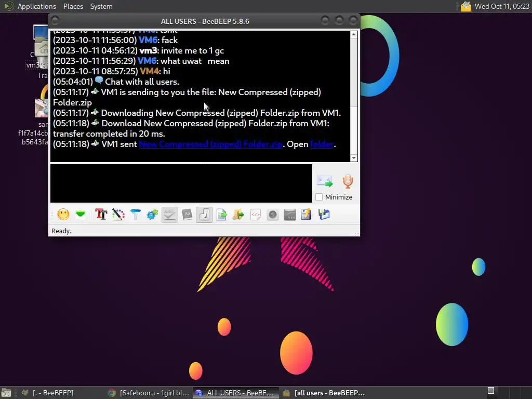This screenshot has width=532, height=399.
Task: Enable the Minimize checkbox
Action: pos(319,197)
